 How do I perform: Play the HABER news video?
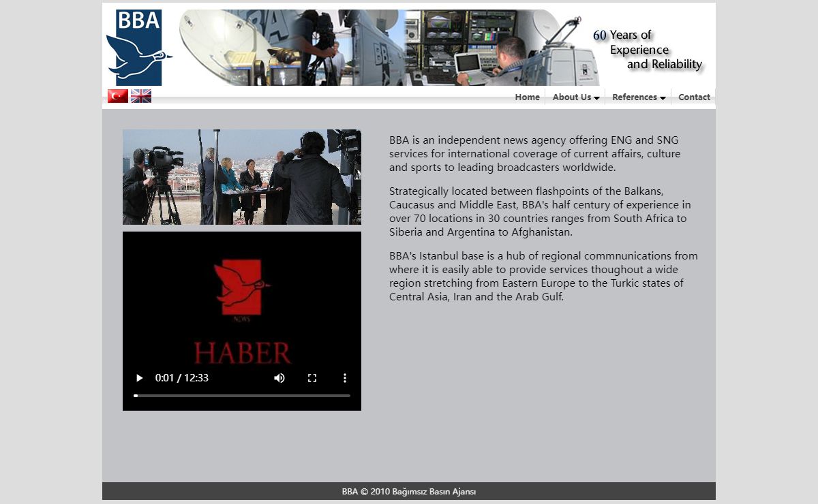(140, 378)
